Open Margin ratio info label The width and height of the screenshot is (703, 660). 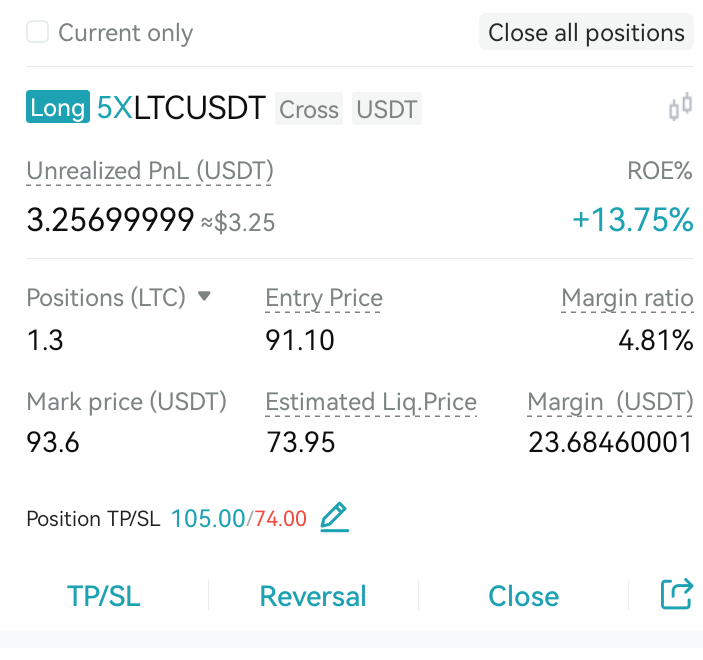pyautogui.click(x=627, y=299)
